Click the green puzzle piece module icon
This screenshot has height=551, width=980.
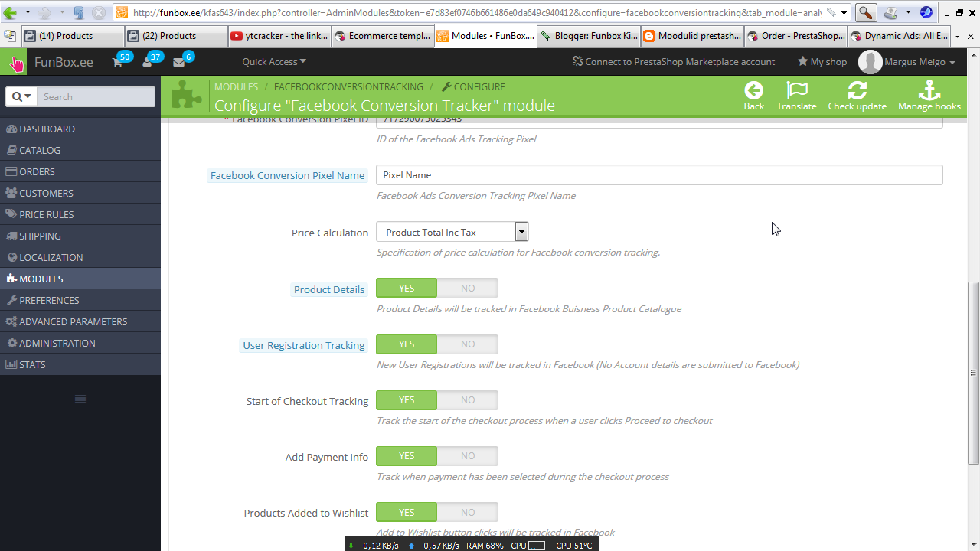[186, 96]
